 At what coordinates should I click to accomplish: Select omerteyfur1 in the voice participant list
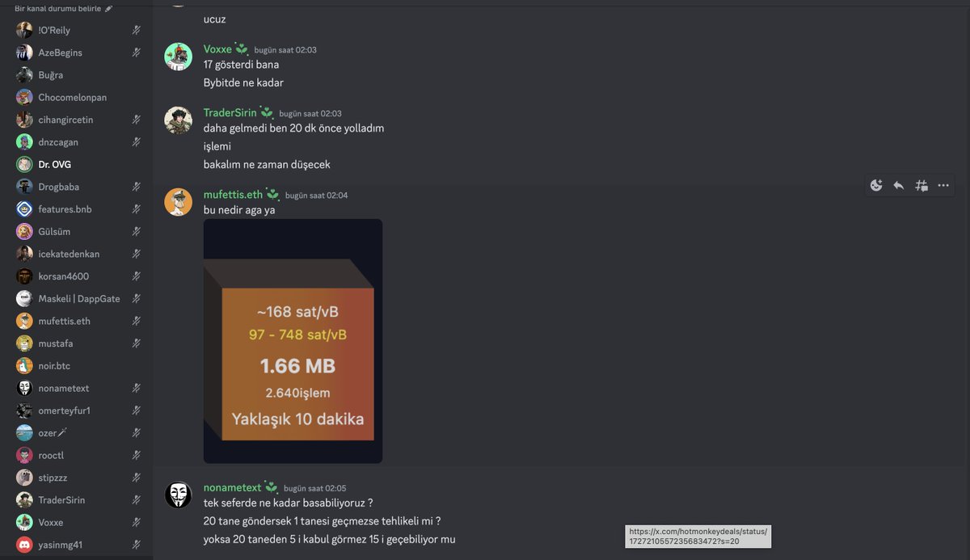tap(78, 411)
